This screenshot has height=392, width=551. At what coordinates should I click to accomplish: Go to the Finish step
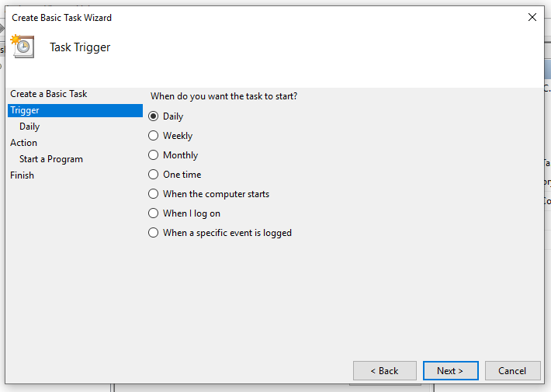pyautogui.click(x=23, y=175)
